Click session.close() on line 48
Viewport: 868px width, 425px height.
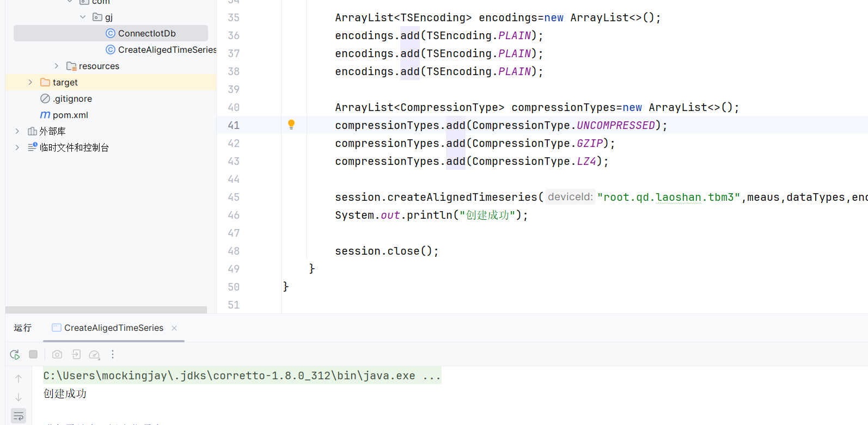387,251
